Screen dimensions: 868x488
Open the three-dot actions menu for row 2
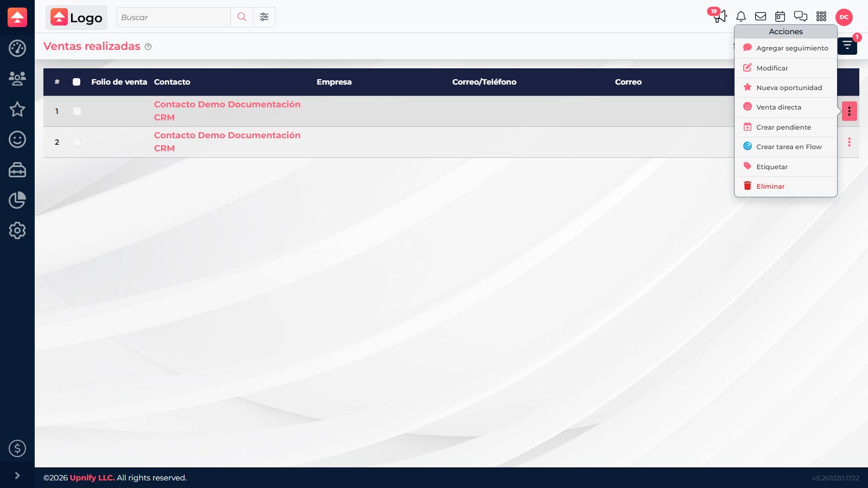pos(849,142)
